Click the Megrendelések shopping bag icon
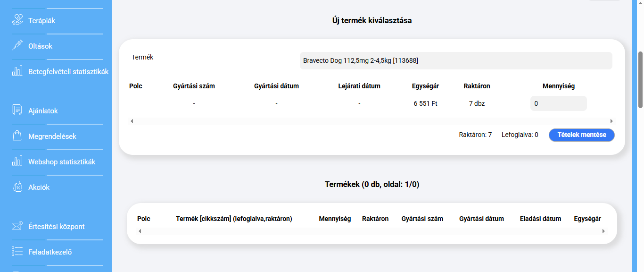 17,136
